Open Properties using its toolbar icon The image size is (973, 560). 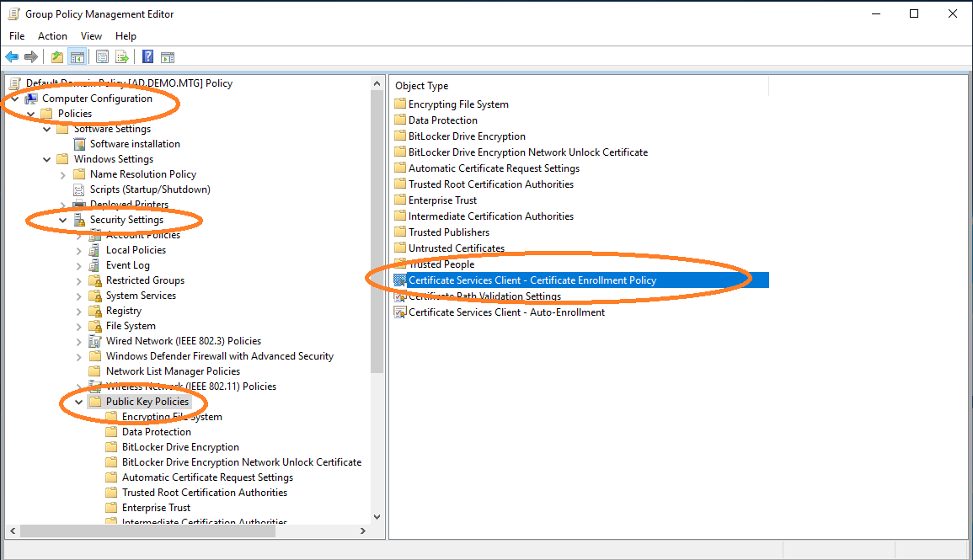[102, 56]
